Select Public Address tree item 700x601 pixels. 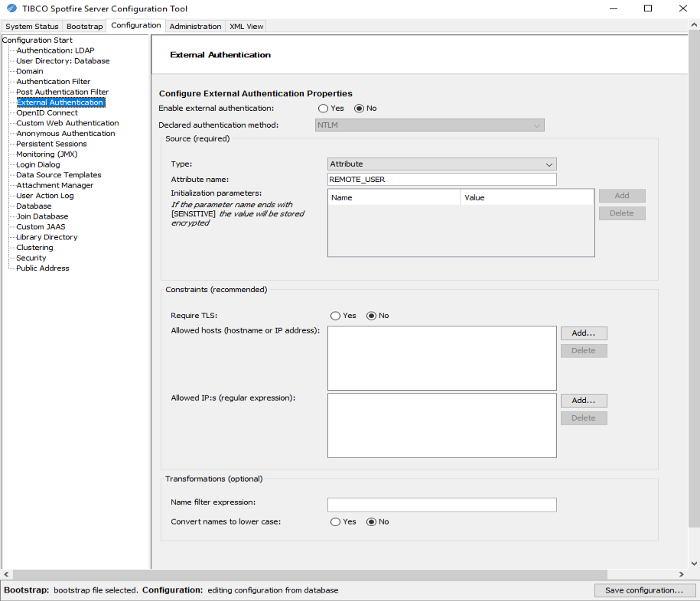(43, 268)
